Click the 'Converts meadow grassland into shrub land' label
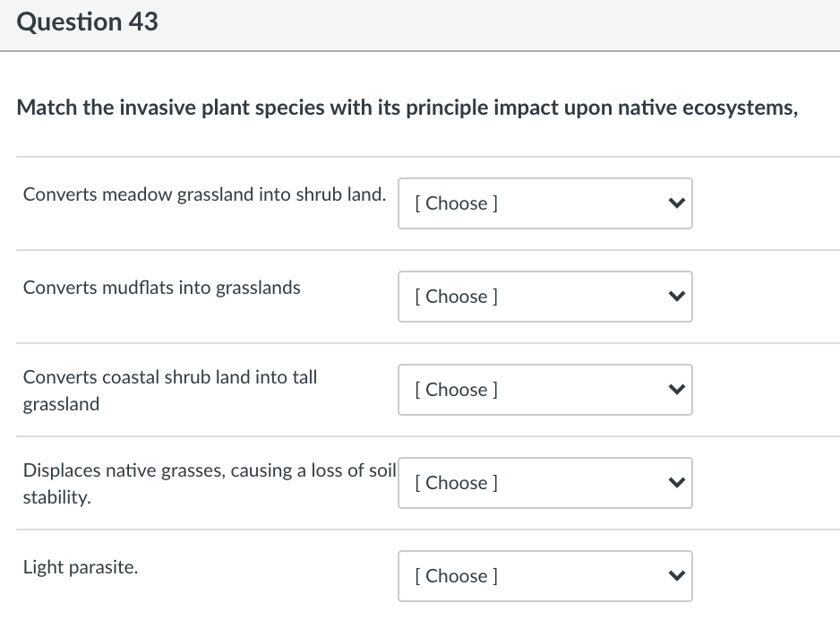The width and height of the screenshot is (840, 629). tap(204, 194)
